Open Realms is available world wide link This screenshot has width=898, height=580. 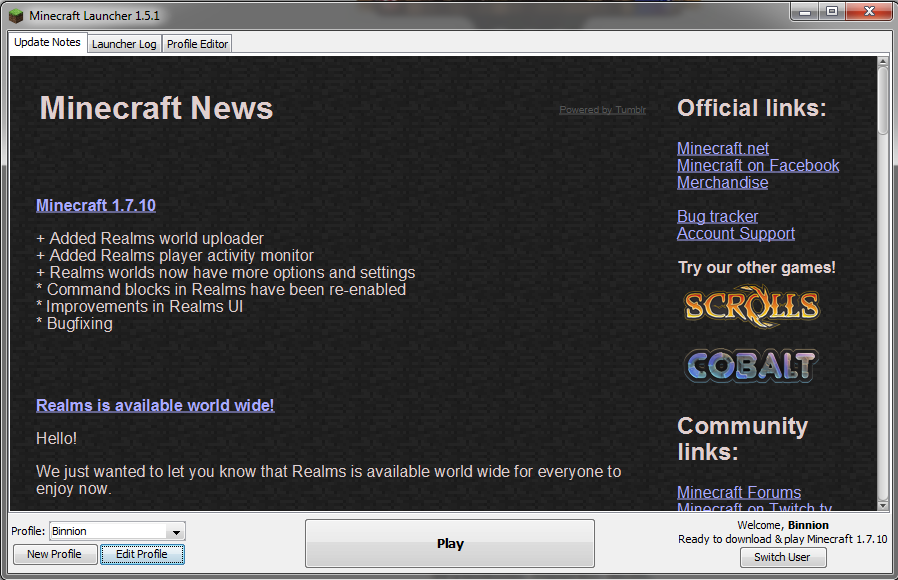155,405
